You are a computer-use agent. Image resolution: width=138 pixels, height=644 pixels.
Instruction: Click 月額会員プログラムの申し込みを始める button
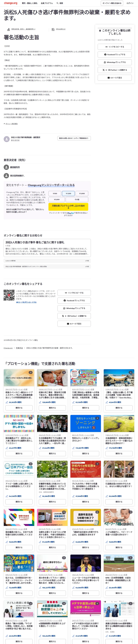[68, 207]
